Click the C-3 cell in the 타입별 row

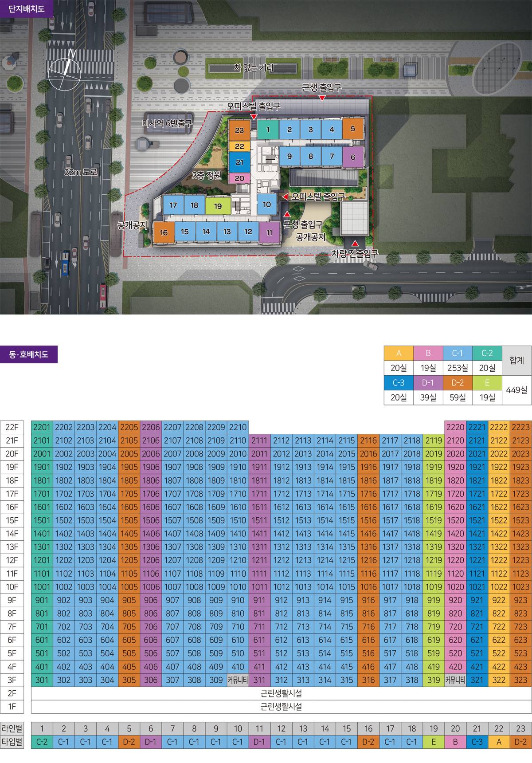(x=477, y=742)
